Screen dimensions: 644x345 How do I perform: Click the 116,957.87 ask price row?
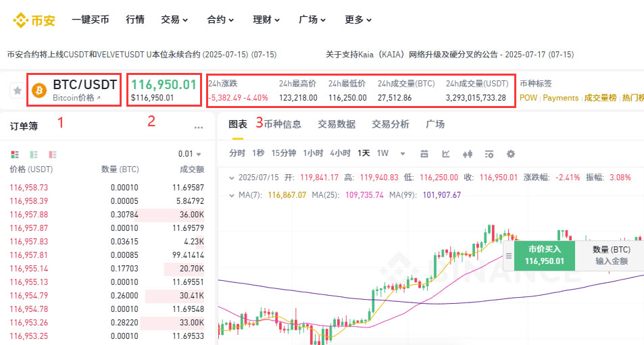107,228
